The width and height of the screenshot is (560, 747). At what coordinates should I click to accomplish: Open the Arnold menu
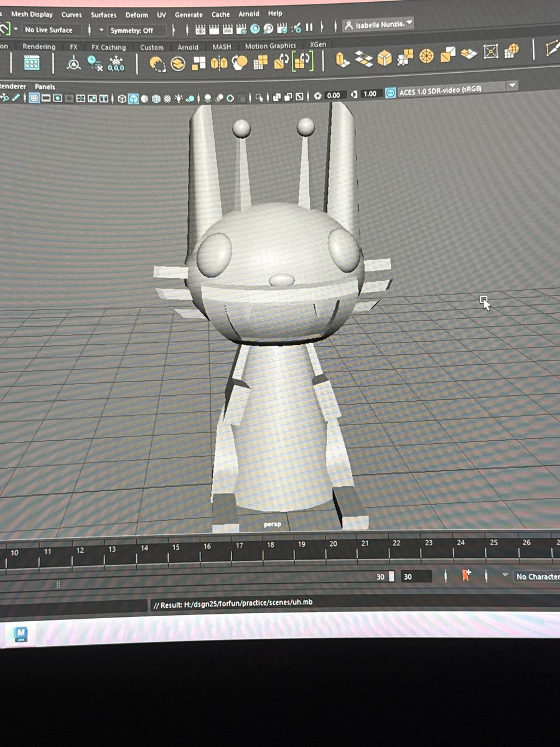coord(249,14)
